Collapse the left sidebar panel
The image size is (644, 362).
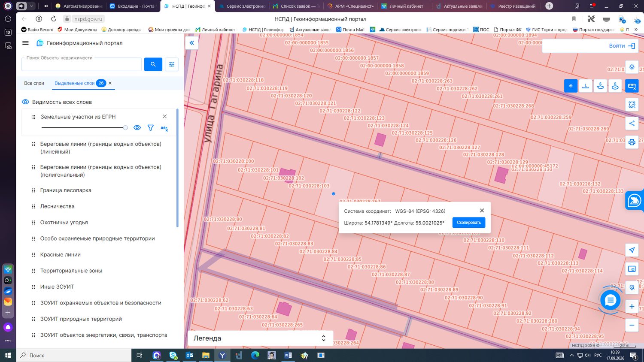point(191,43)
